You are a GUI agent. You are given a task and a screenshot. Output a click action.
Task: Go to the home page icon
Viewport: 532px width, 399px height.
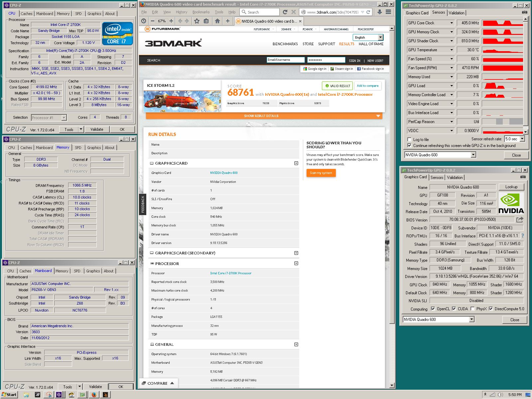(217, 21)
